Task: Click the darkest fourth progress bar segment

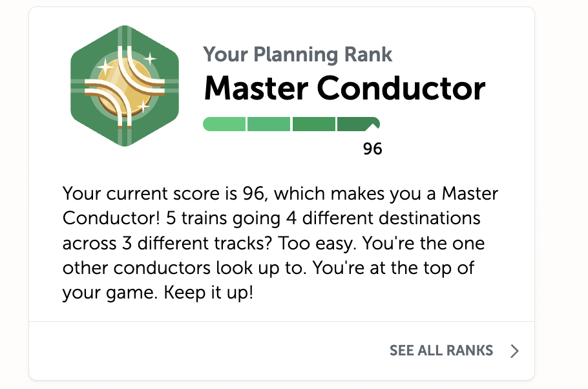Action: tap(359, 124)
